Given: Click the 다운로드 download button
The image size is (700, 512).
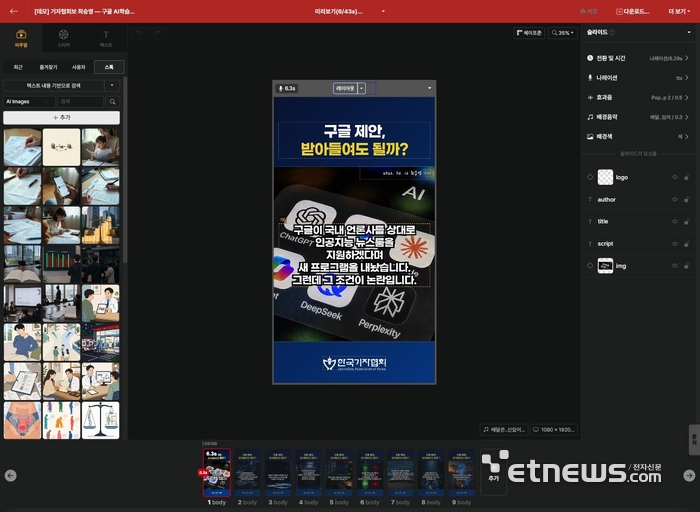Looking at the screenshot, I should click(633, 11).
